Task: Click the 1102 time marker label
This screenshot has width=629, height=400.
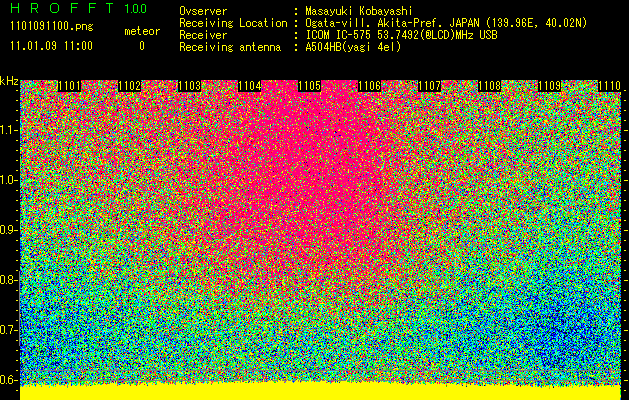Action: (x=130, y=86)
